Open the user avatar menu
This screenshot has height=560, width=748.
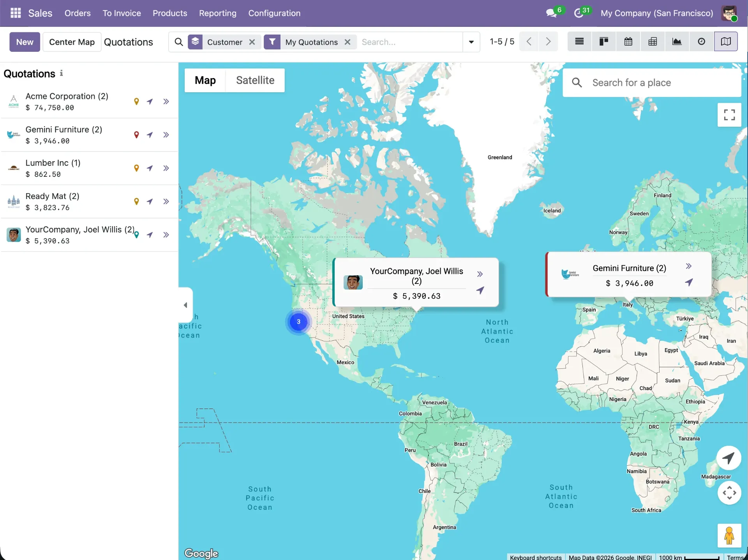click(729, 13)
